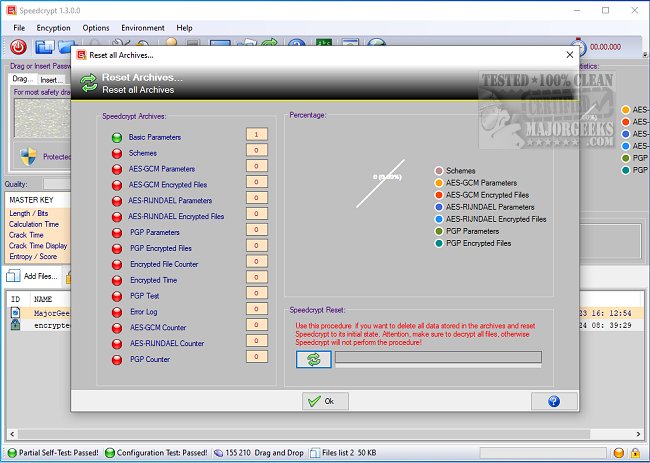Click red status light beside PGP Test

[117, 296]
